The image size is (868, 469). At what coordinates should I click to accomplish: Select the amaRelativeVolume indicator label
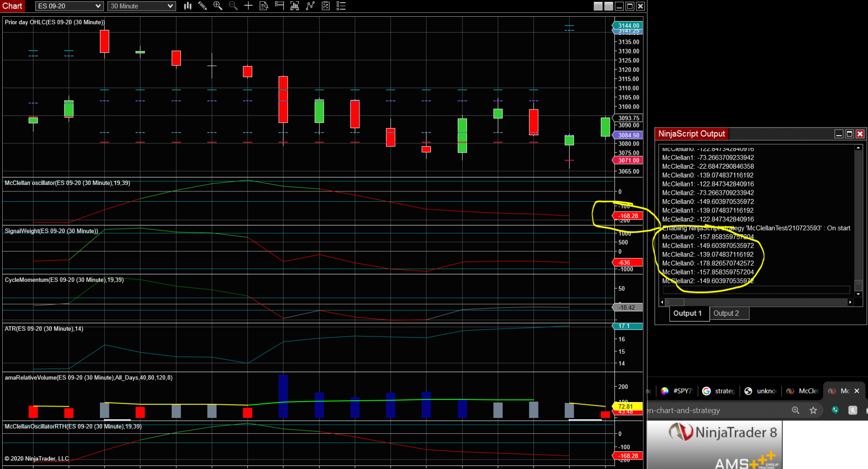tap(89, 378)
